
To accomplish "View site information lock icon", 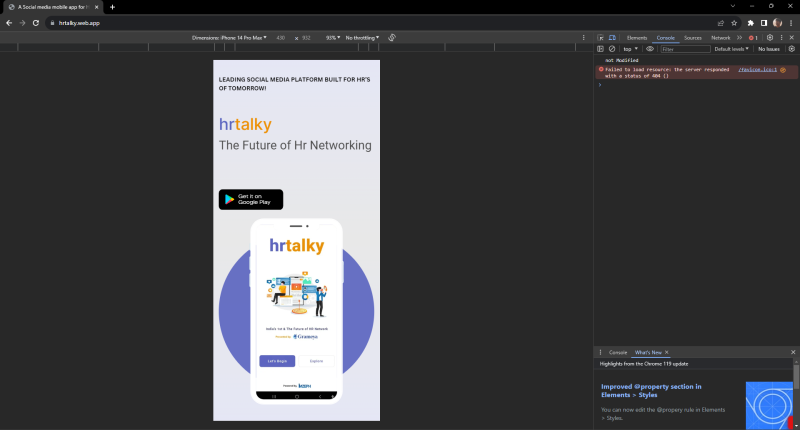I will (52, 23).
